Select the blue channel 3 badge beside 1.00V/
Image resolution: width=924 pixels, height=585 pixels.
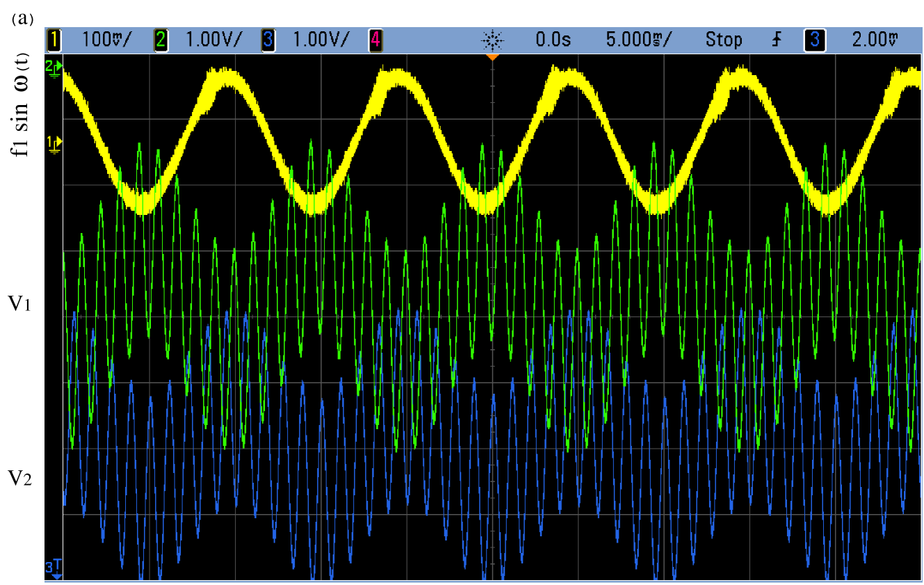(x=269, y=40)
